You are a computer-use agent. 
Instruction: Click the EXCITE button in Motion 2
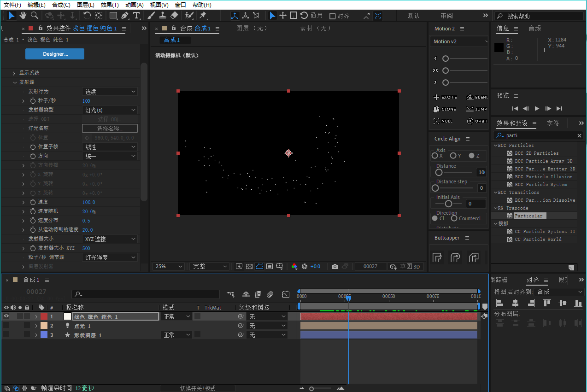click(445, 97)
